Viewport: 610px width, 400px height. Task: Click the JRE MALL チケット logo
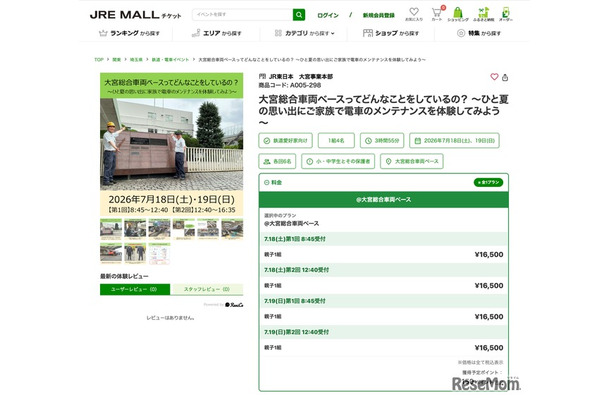click(x=135, y=15)
